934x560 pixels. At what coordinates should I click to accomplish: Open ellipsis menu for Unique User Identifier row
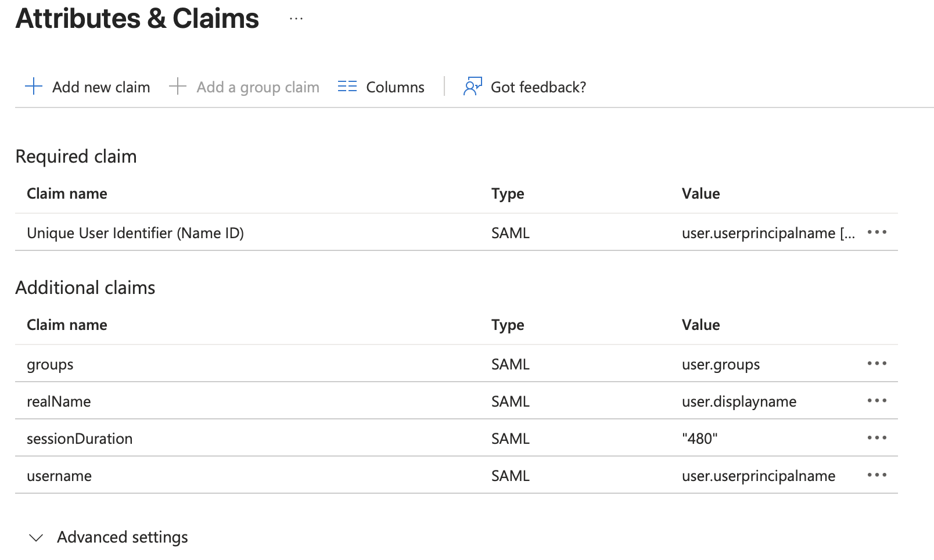click(x=876, y=232)
